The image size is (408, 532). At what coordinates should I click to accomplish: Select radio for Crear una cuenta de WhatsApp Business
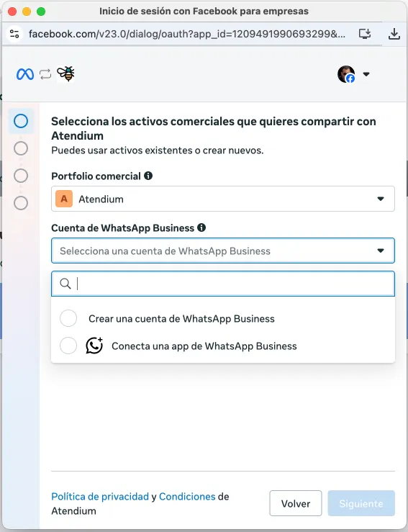(68, 318)
